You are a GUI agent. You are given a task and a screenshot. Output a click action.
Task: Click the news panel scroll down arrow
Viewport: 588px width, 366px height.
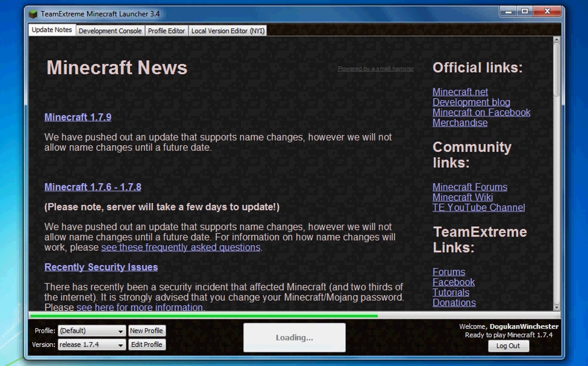point(556,307)
